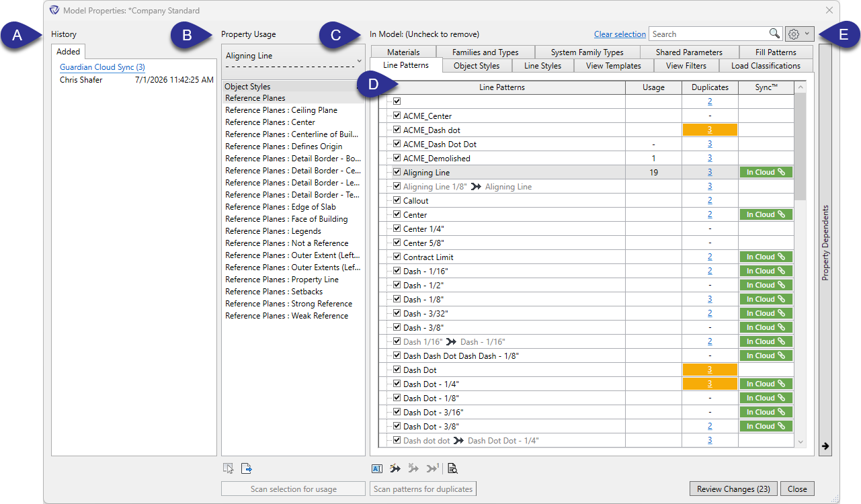861x504 pixels.
Task: Expand the dropdown chevron beside the gear
Action: 807,34
